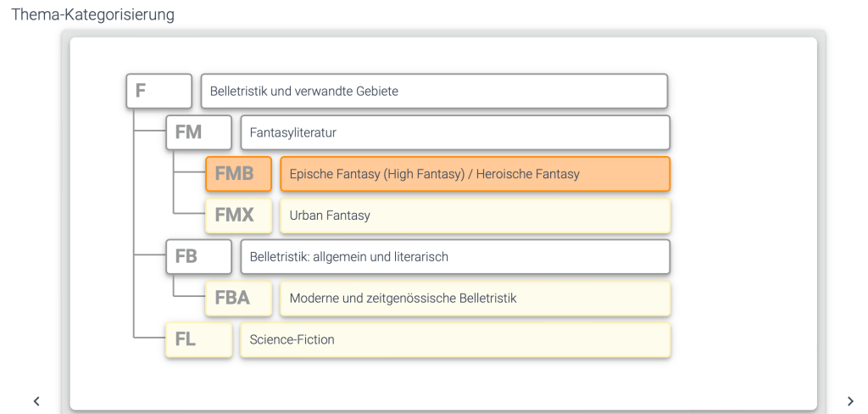Advance to the next slide with right chevron

click(850, 401)
